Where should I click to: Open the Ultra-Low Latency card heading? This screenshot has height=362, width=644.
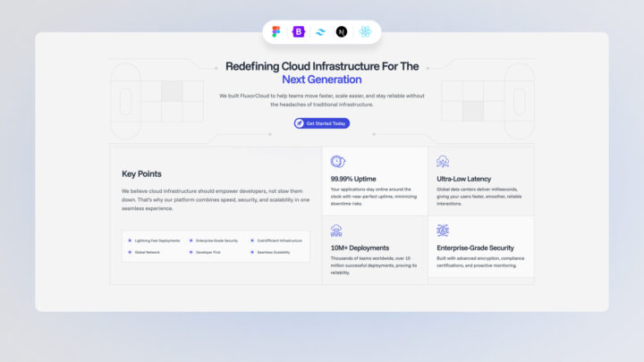coord(463,179)
